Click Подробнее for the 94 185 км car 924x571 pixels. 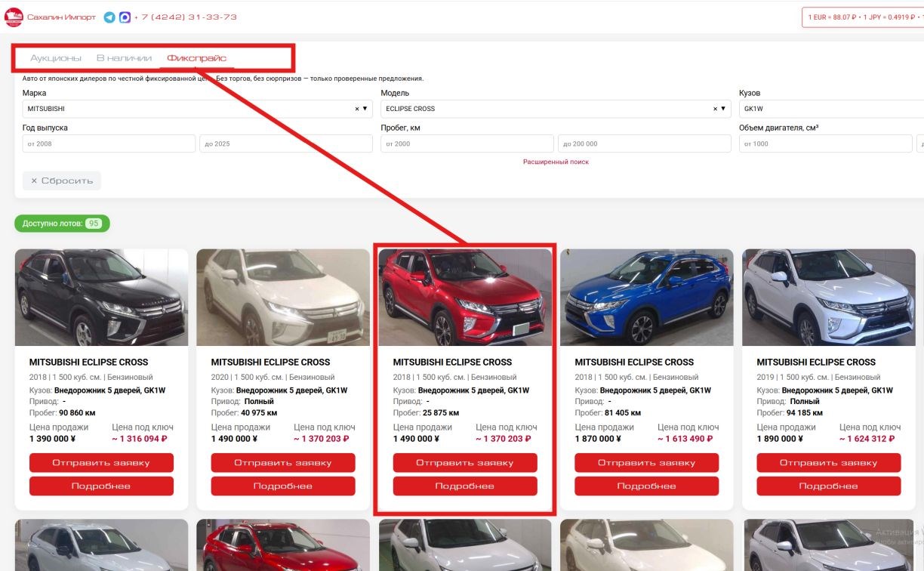[x=829, y=486]
